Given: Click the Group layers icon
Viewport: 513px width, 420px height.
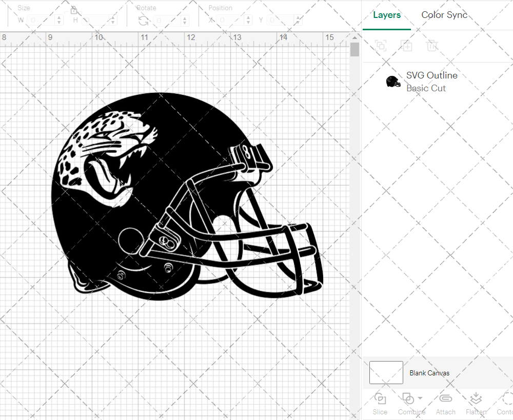Looking at the screenshot, I should 381,46.
